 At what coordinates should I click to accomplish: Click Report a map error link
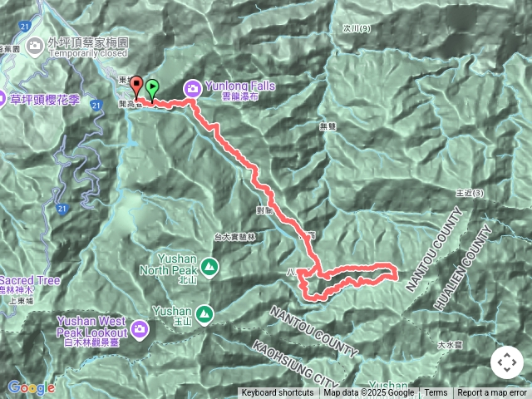coord(491,393)
